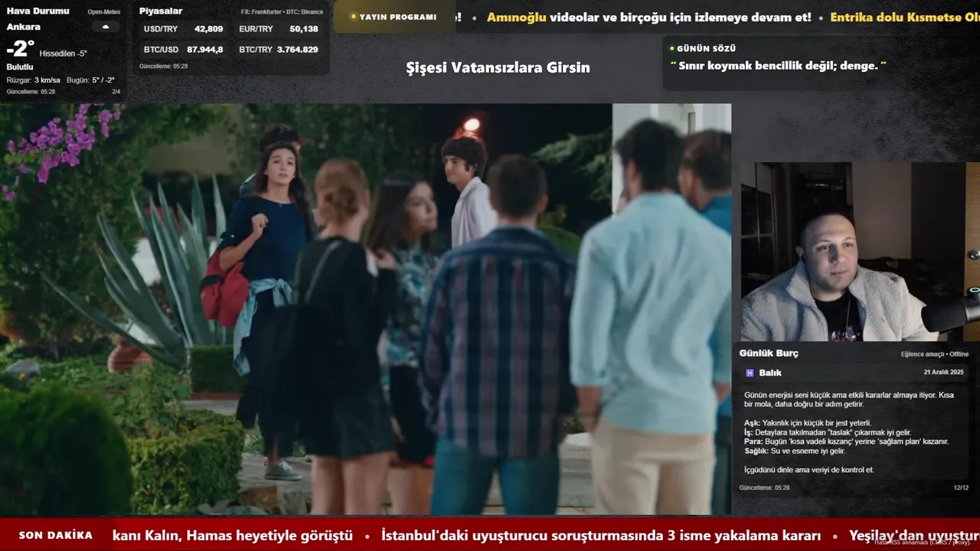Click the Rüzgar 3 km/sa wind value
Image resolution: width=980 pixels, height=551 pixels.
pyautogui.click(x=34, y=80)
